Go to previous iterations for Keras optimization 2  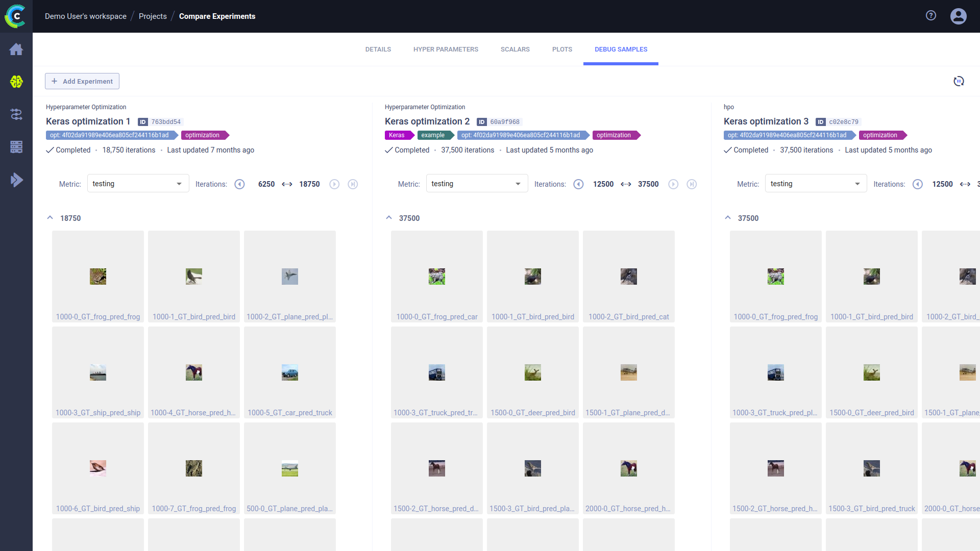(x=578, y=184)
